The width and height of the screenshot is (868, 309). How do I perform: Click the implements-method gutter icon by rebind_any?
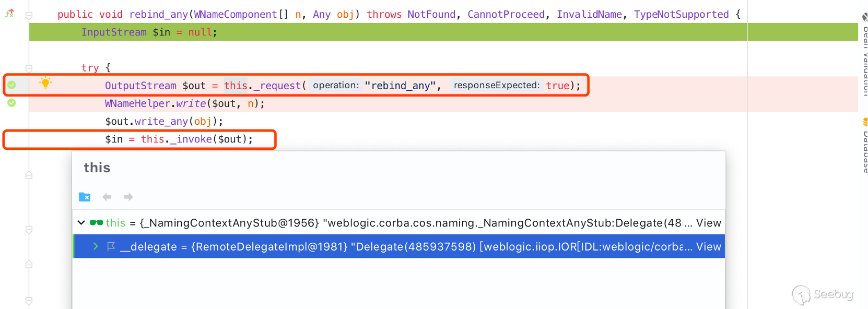(9, 14)
